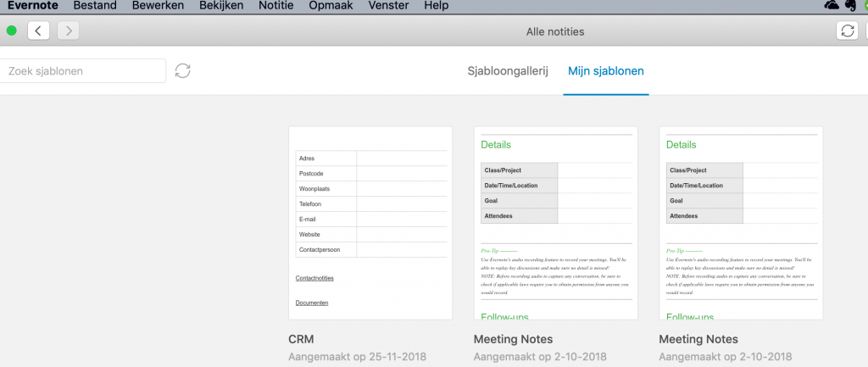Open the Evernote application menu

(32, 6)
